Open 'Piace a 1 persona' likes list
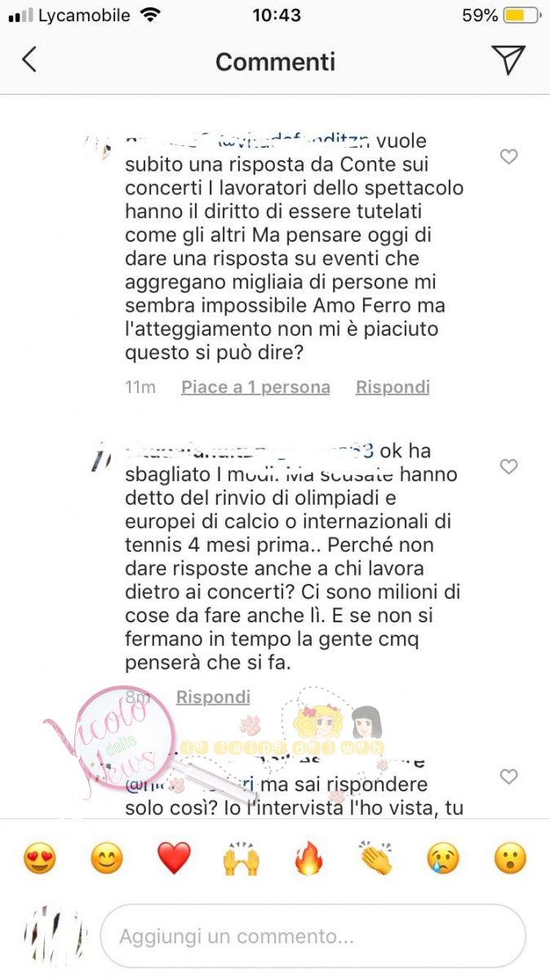This screenshot has height=980, width=550. coord(255,387)
